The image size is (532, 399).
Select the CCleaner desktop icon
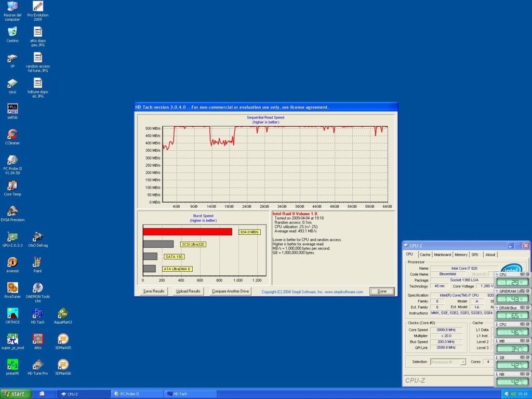point(12,137)
